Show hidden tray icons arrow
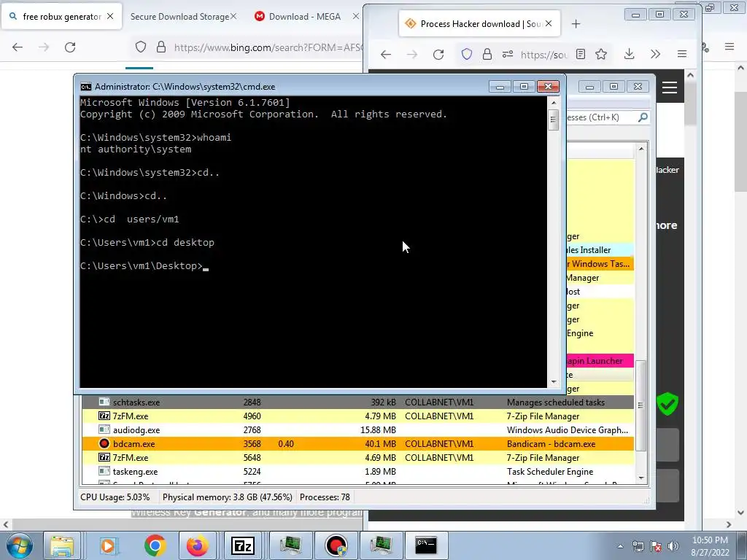The height and width of the screenshot is (560, 747). pyautogui.click(x=620, y=546)
